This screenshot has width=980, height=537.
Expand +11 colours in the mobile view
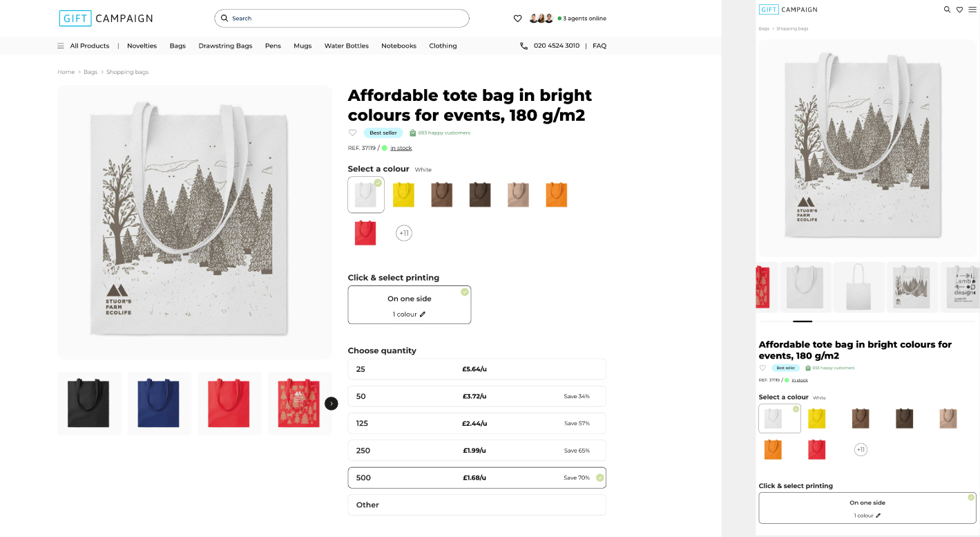[861, 450]
